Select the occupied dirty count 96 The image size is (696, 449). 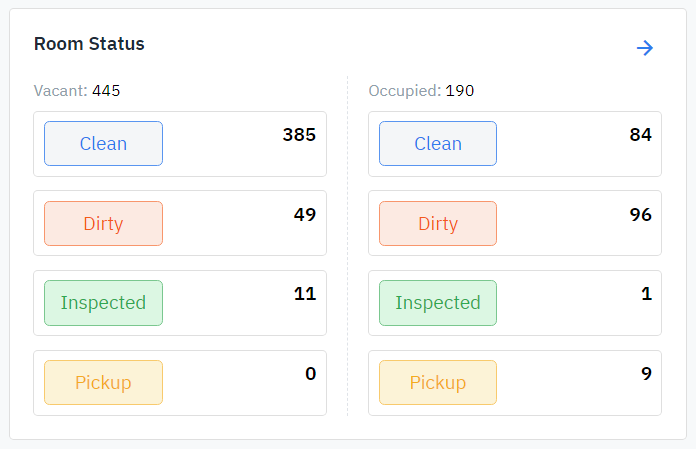640,215
